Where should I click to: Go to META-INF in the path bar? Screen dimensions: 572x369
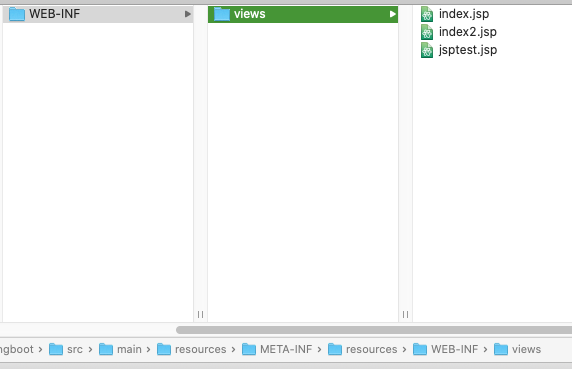click(286, 349)
